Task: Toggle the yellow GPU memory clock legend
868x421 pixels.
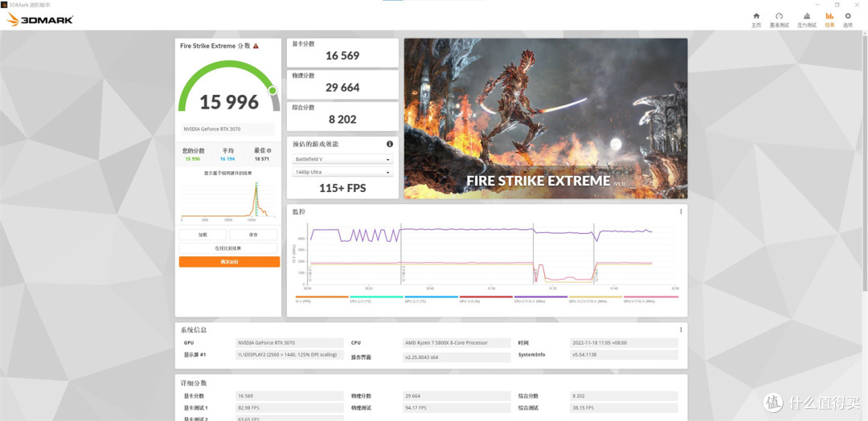Action: [596, 300]
